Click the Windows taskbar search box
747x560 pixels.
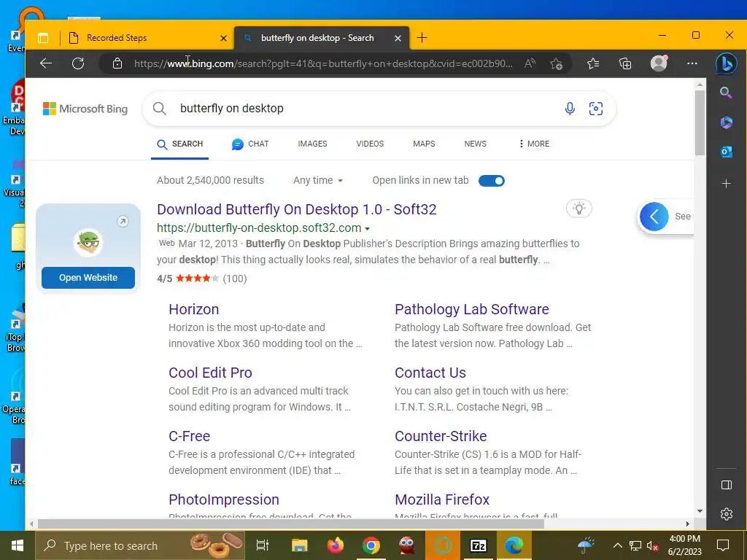(140, 545)
